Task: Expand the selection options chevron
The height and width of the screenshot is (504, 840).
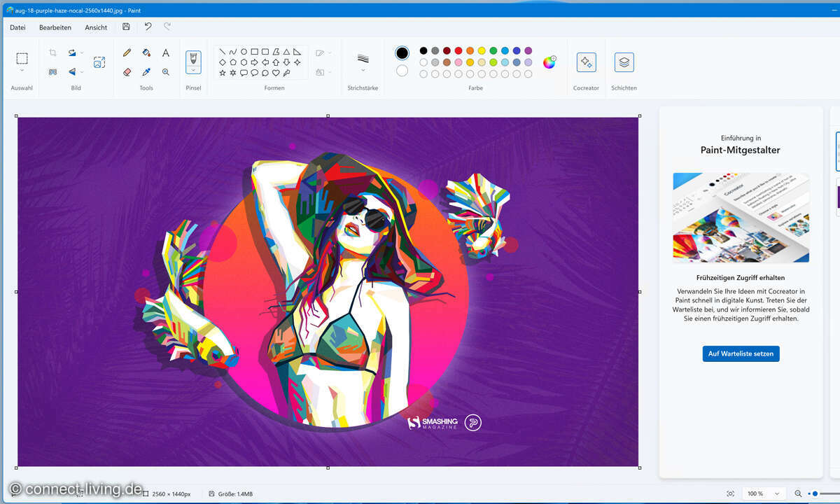Action: tap(22, 70)
